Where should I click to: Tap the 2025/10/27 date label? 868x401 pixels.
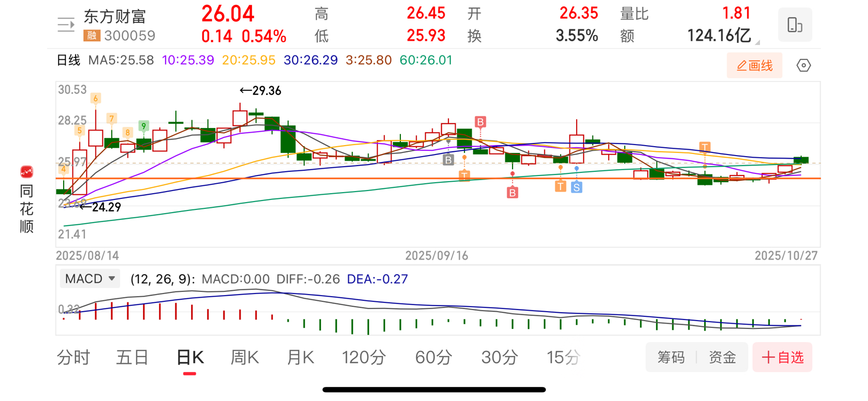(x=786, y=256)
